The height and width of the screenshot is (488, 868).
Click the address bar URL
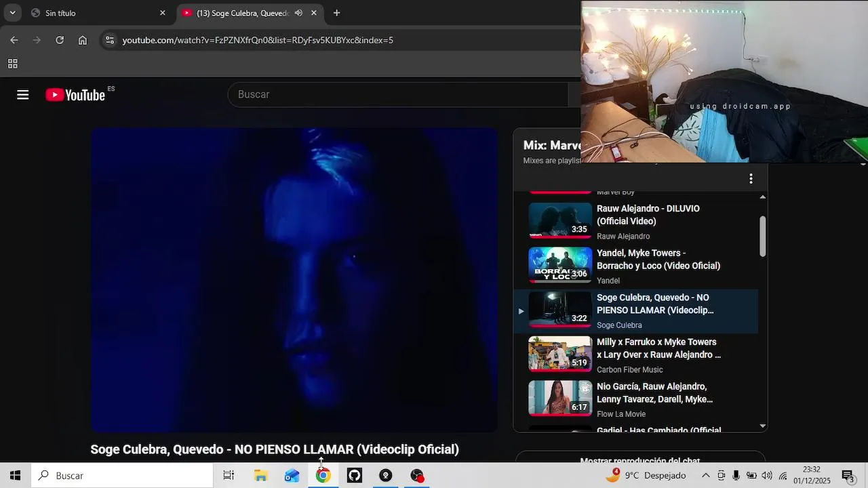(x=258, y=40)
